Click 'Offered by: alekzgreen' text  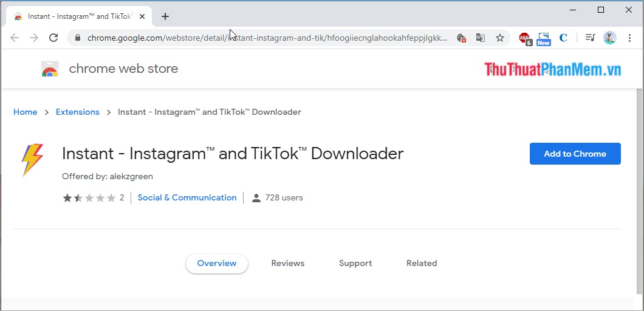point(108,177)
